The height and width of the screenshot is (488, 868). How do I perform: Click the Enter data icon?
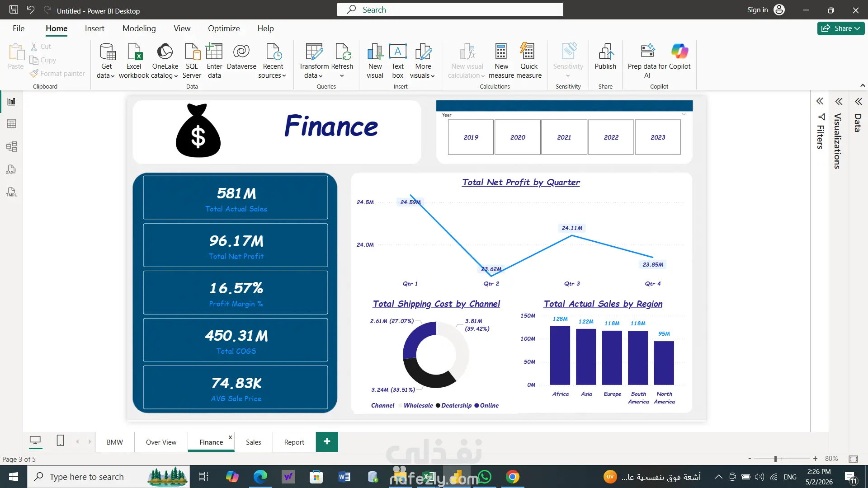(x=214, y=52)
